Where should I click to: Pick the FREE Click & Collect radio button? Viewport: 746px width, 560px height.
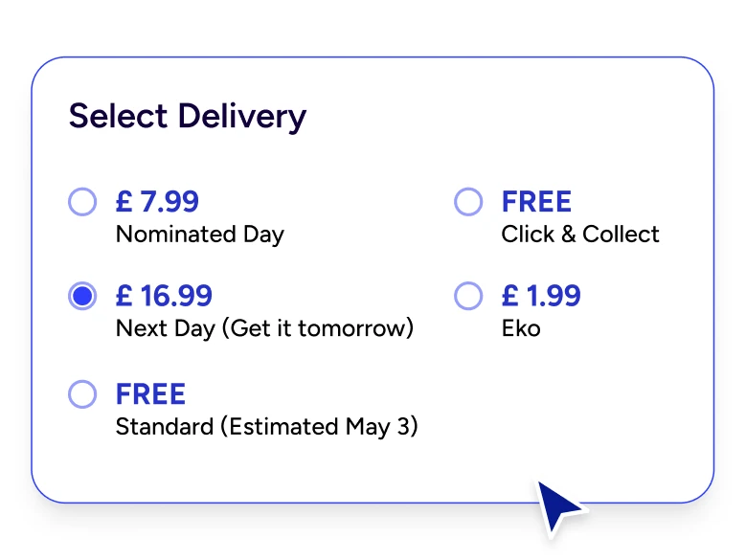468,202
